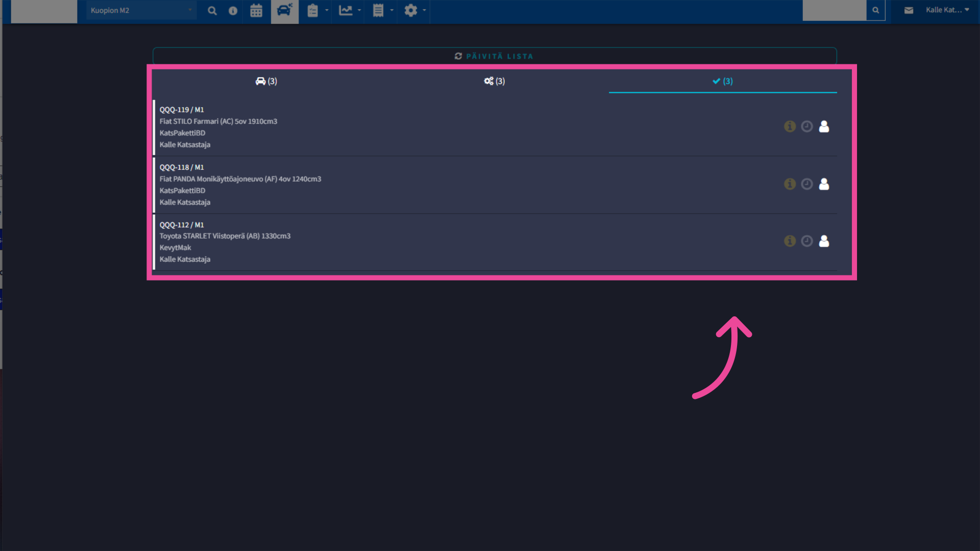This screenshot has width=980, height=551.
Task: Open the messages envelope icon
Action: tap(909, 10)
